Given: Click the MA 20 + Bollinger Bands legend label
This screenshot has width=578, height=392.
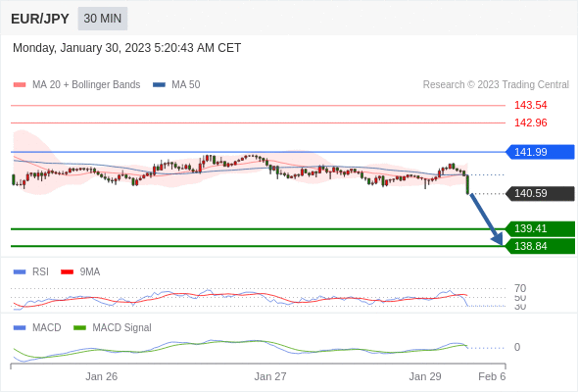Looking at the screenshot, I should point(86,85).
